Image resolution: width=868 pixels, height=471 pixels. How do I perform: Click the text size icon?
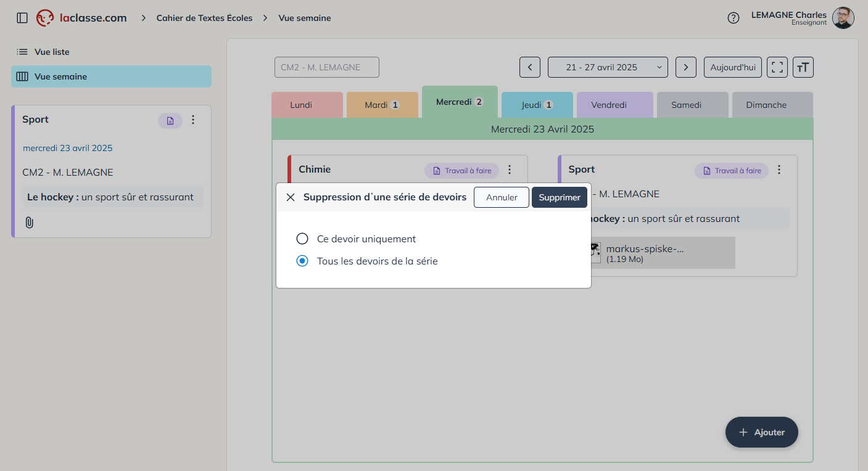pos(803,67)
